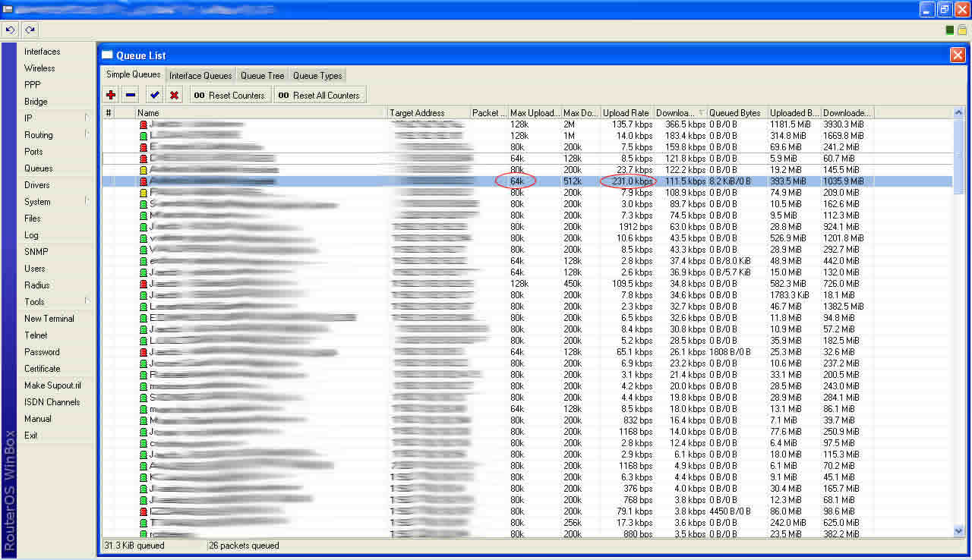Disable the selected queue with the red X
Viewport: 972px width, 560px height.
[x=174, y=95]
